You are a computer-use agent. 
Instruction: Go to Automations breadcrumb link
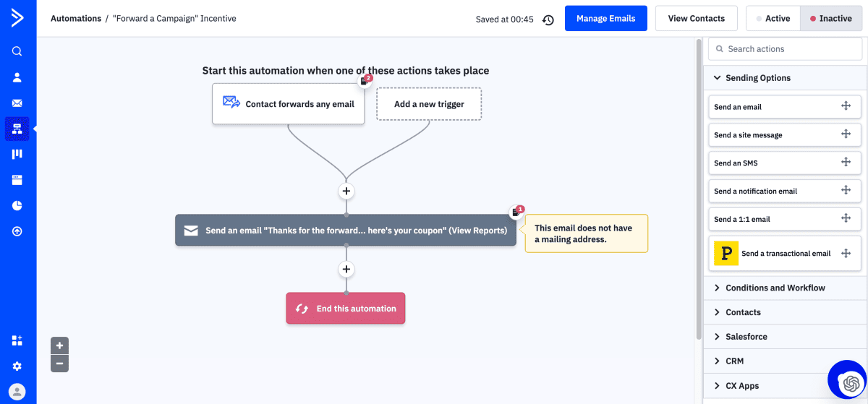(x=75, y=19)
